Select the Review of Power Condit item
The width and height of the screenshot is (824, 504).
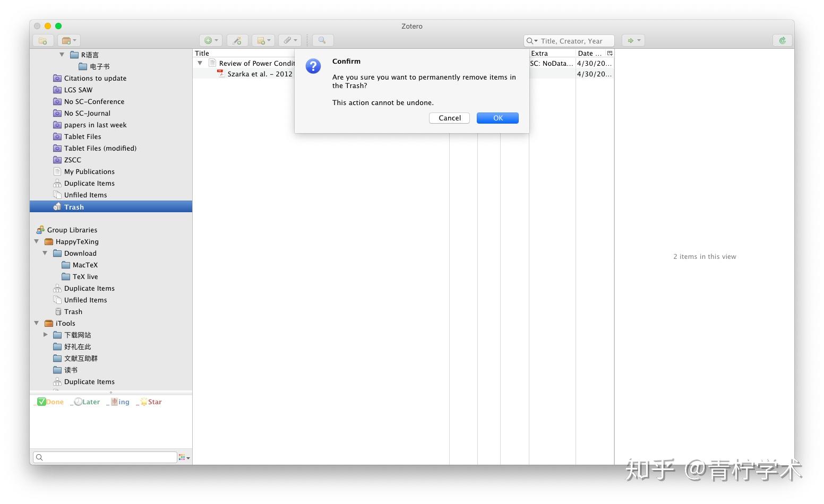pyautogui.click(x=257, y=63)
